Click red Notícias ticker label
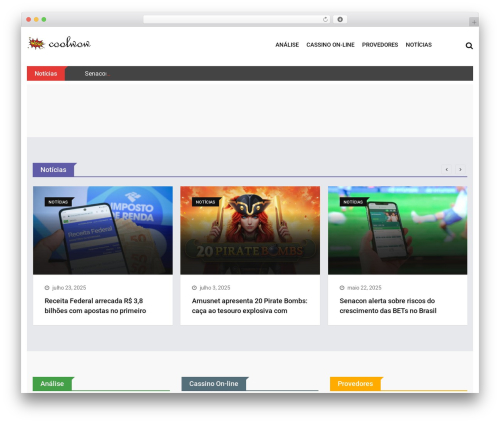 46,73
